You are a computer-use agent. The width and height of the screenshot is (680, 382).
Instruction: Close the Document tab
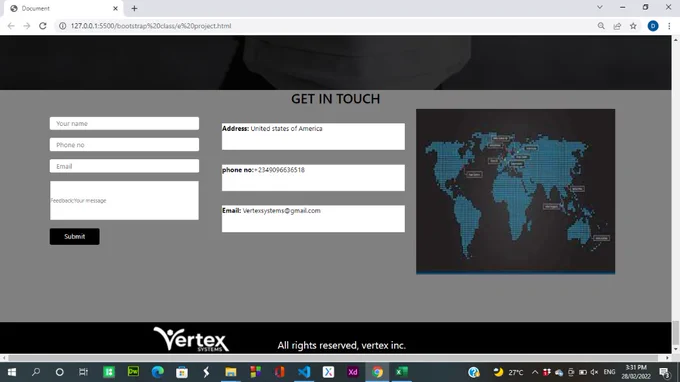[x=115, y=8]
